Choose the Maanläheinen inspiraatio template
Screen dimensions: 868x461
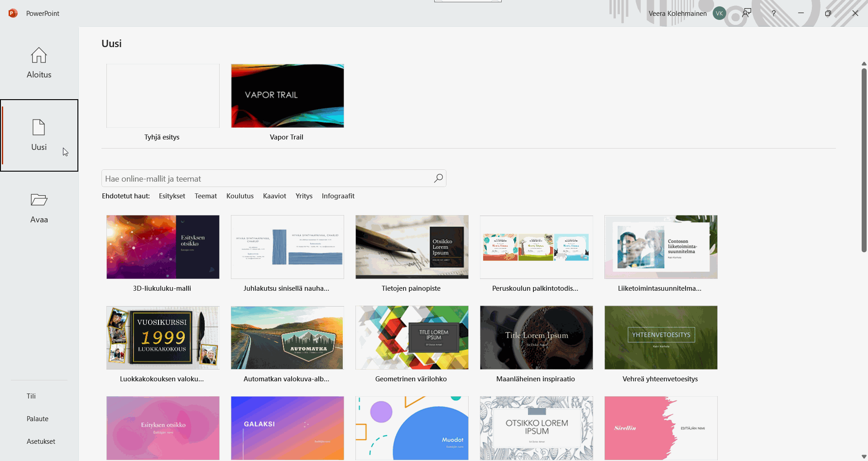[x=537, y=337]
